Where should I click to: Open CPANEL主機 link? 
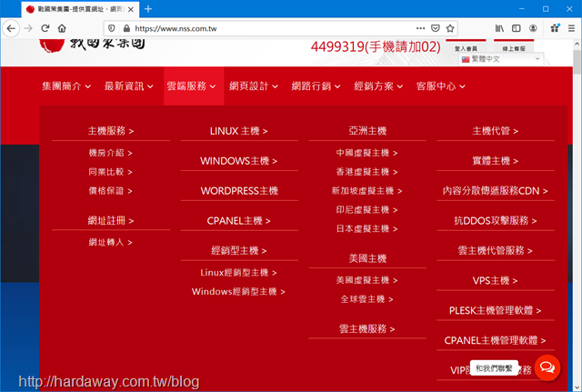pyautogui.click(x=238, y=221)
